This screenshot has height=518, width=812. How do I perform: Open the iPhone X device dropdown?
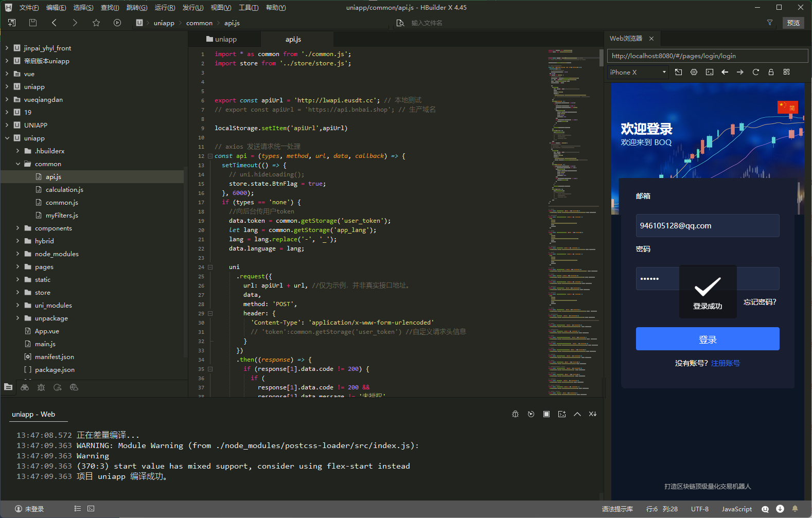tap(638, 73)
